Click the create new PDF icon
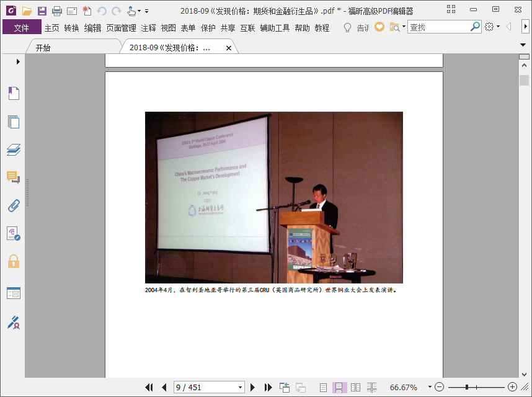The height and width of the screenshot is (397, 532). coord(87,11)
